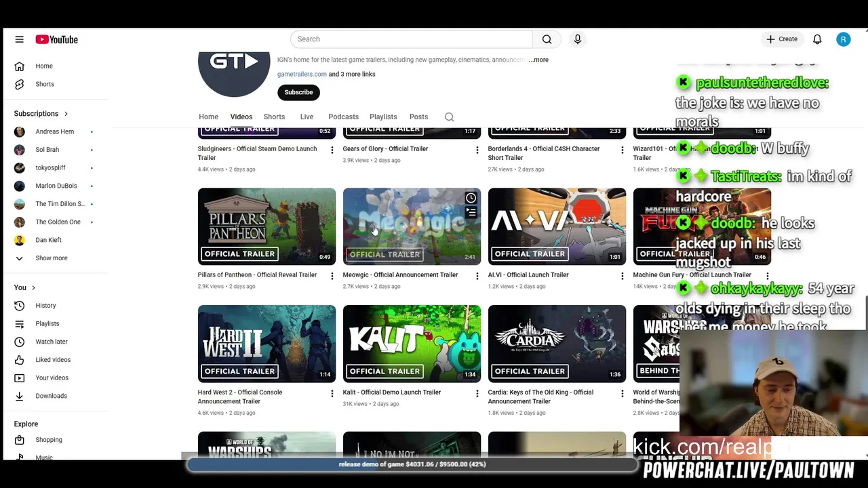Open options for AI.VI video

pyautogui.click(x=622, y=276)
